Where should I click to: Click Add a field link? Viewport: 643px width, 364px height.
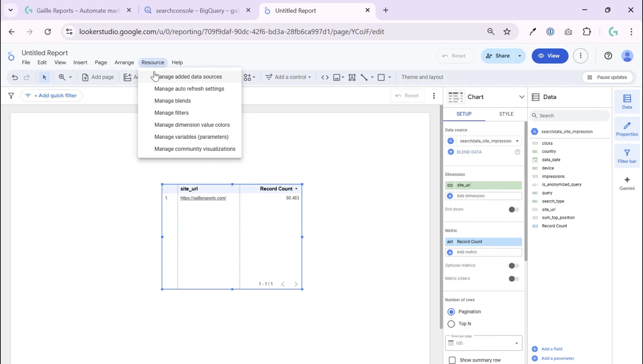click(551, 349)
